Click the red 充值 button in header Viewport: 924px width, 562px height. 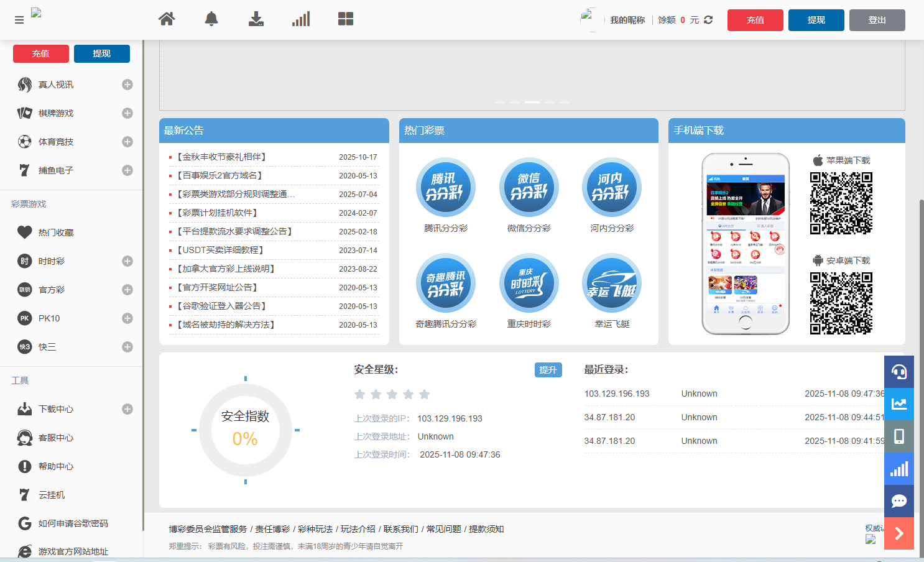755,20
